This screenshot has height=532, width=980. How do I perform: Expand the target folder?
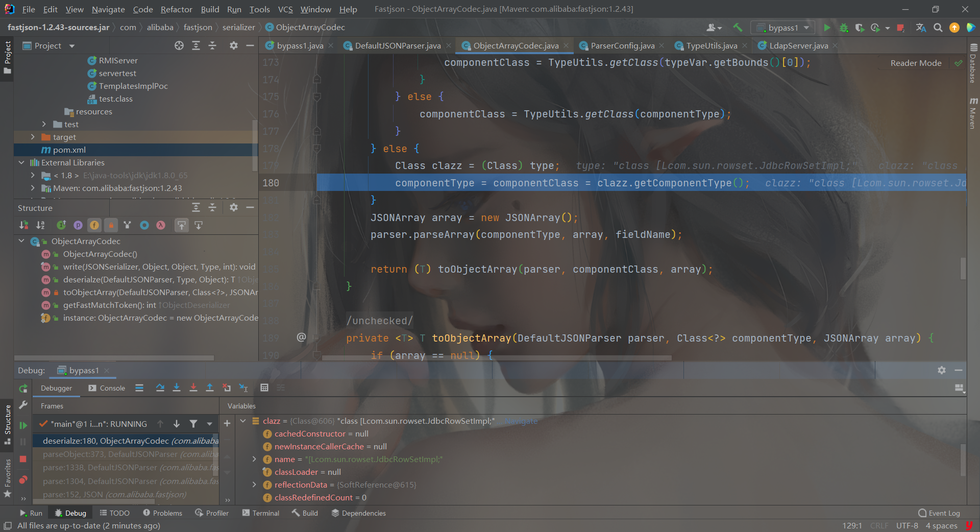33,137
